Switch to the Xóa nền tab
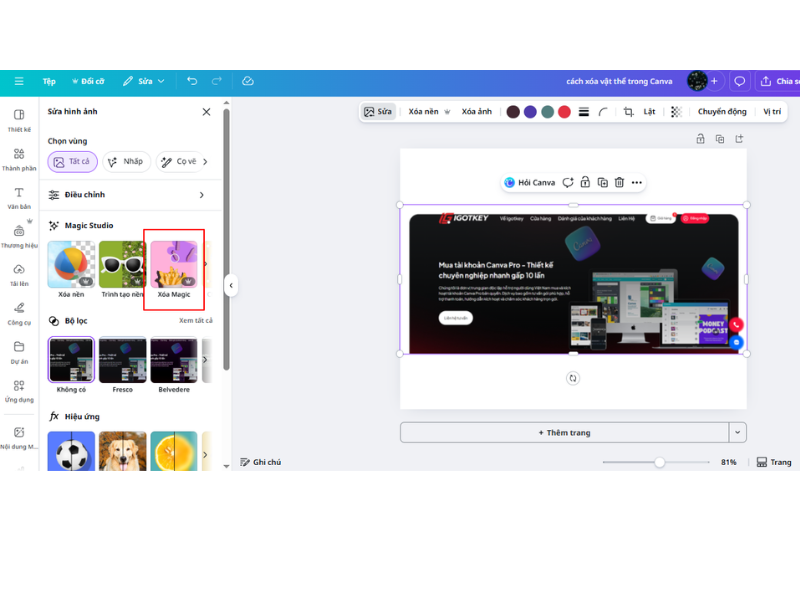The width and height of the screenshot is (800, 600). tap(422, 112)
